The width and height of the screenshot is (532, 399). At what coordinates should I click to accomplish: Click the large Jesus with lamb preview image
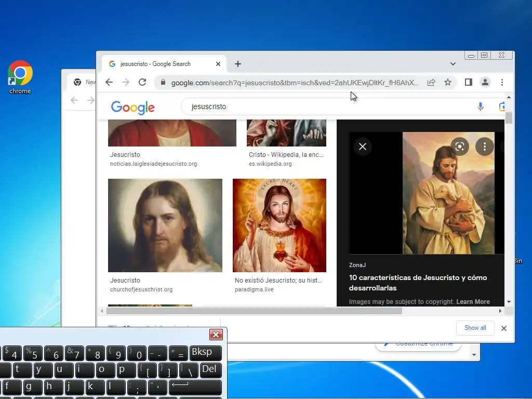[x=448, y=193]
